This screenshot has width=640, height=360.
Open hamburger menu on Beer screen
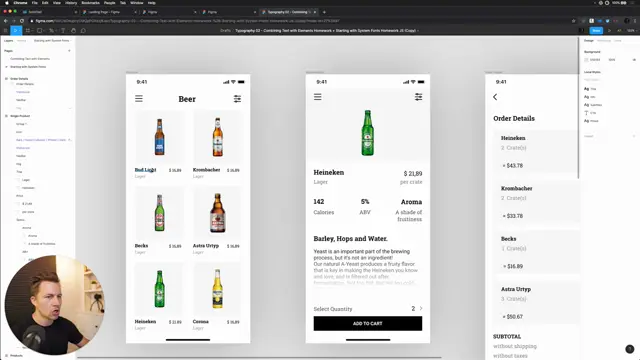pyautogui.click(x=139, y=98)
